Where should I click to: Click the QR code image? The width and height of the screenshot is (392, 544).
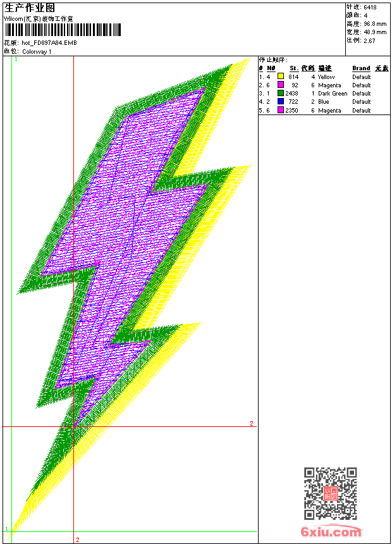click(331, 493)
